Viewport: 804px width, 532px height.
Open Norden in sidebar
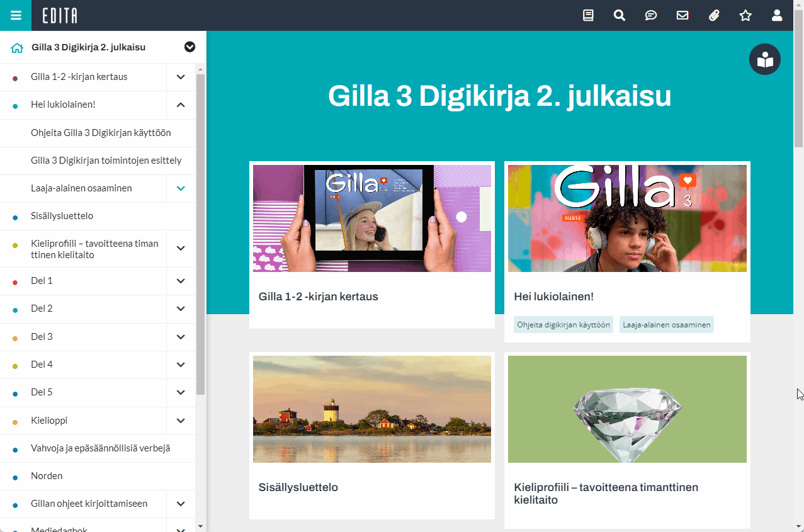coord(47,476)
